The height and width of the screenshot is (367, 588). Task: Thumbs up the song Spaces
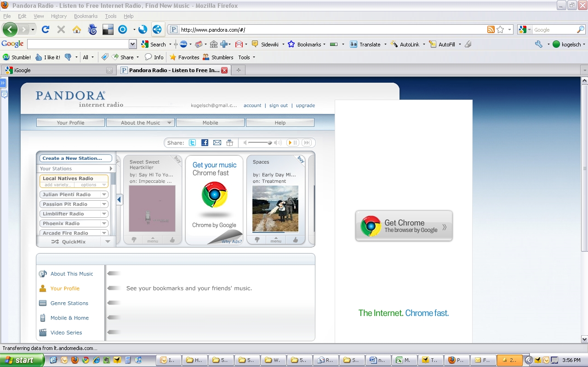click(295, 240)
